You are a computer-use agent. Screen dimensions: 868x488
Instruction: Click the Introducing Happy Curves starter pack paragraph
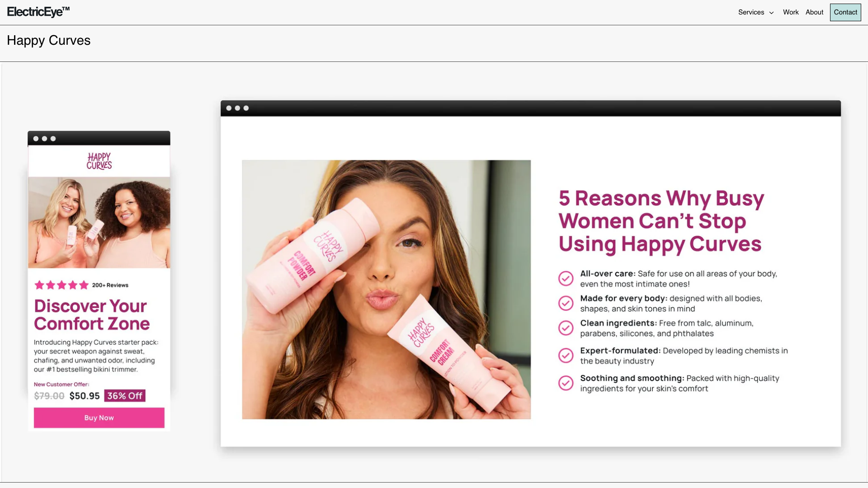(96, 356)
